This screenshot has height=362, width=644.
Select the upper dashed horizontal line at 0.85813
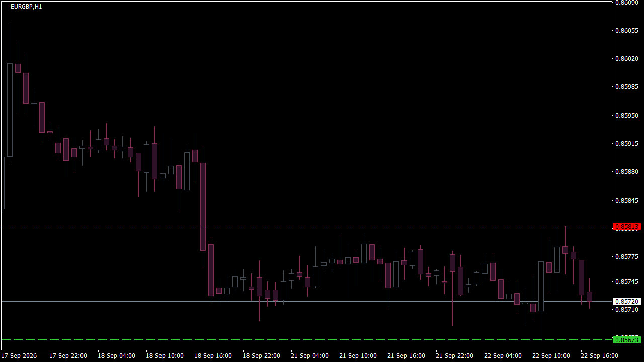pos(306,226)
